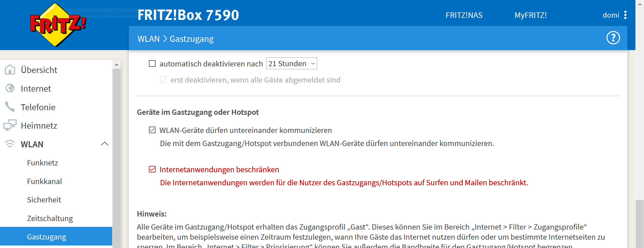This screenshot has height=248, width=644.
Task: Uncheck Internetanwendungen beschränken checkbox
Action: 152,169
